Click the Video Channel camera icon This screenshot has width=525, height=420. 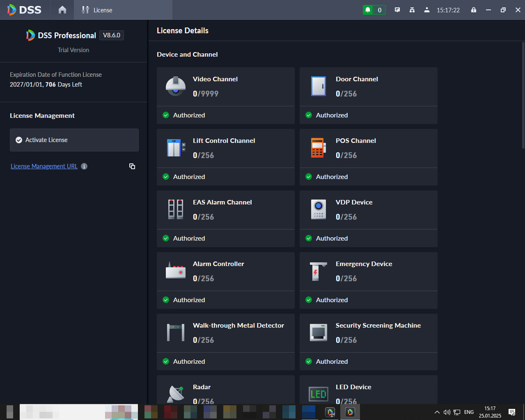[x=176, y=86]
